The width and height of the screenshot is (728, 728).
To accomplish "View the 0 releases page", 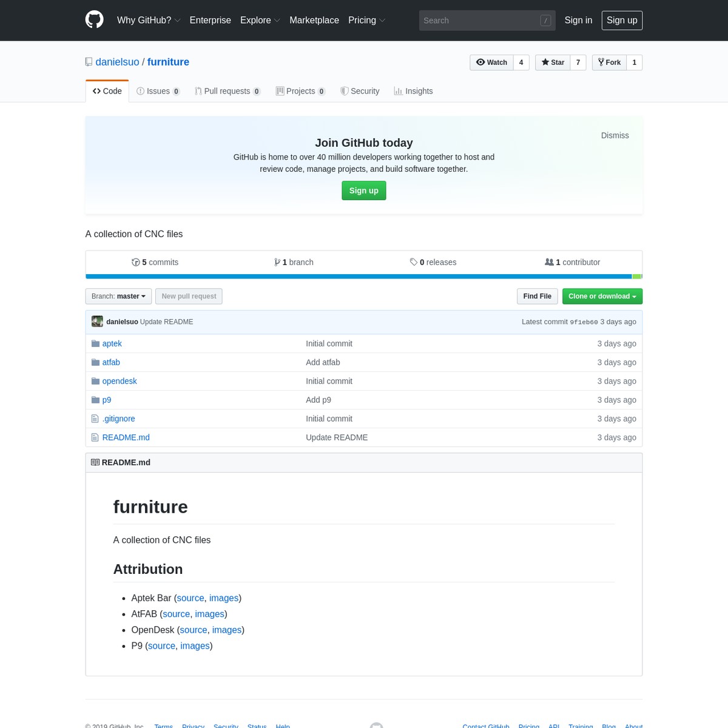I will coord(433,262).
